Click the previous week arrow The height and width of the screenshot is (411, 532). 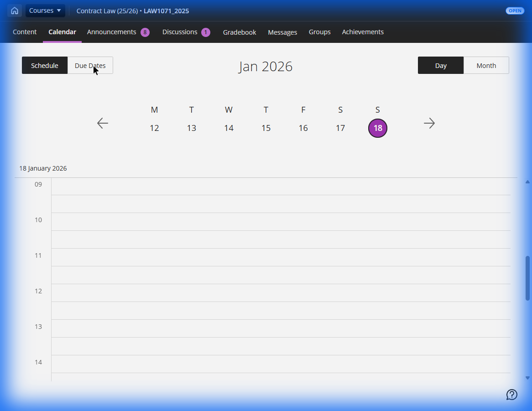click(x=102, y=123)
